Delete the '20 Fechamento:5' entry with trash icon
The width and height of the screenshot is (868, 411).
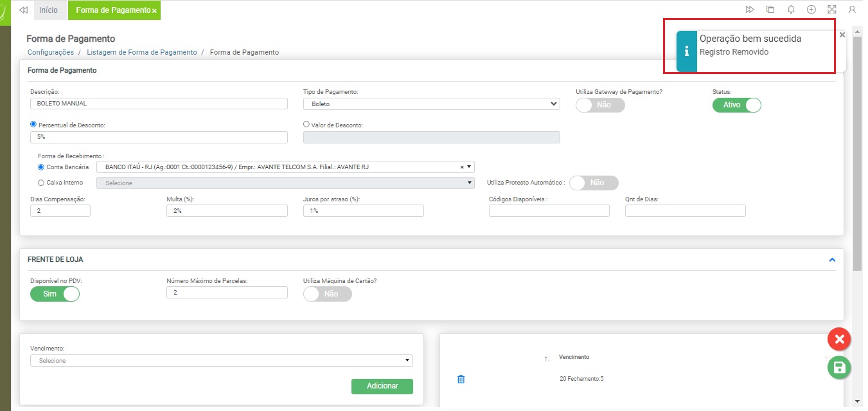(x=461, y=379)
